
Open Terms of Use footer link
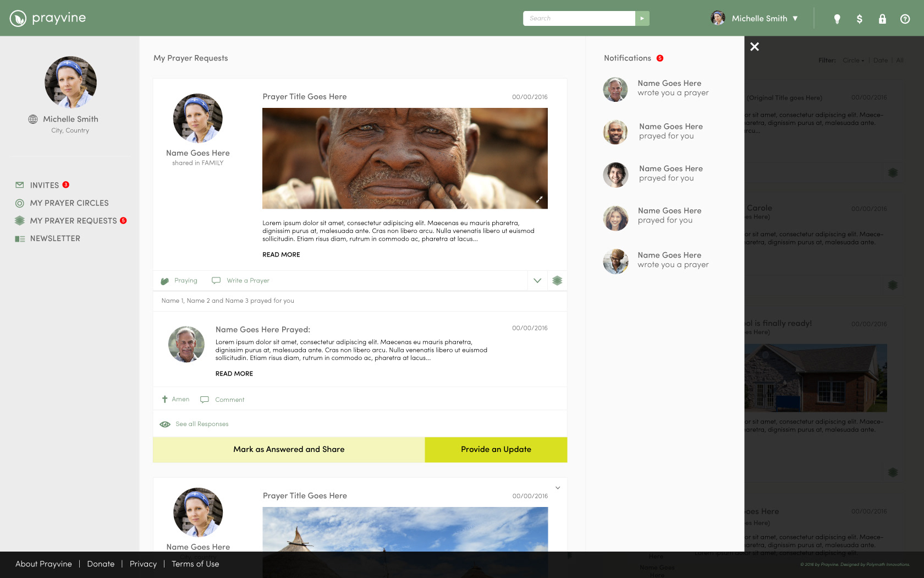point(195,564)
